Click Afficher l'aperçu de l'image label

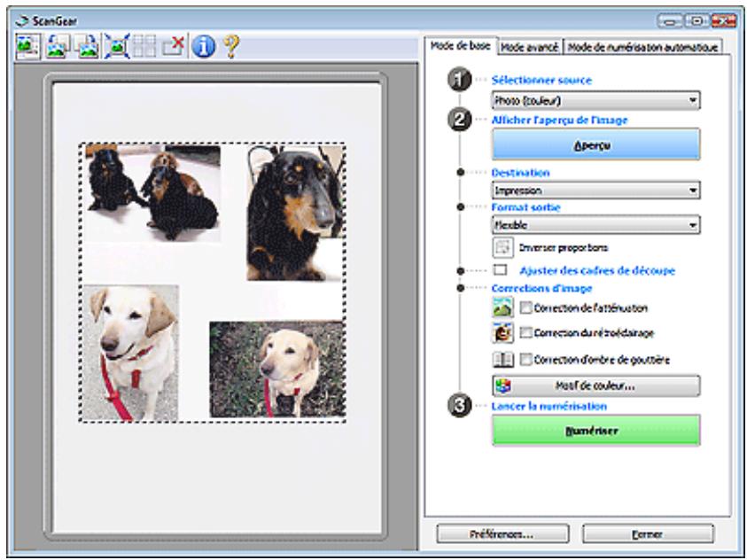click(x=559, y=120)
